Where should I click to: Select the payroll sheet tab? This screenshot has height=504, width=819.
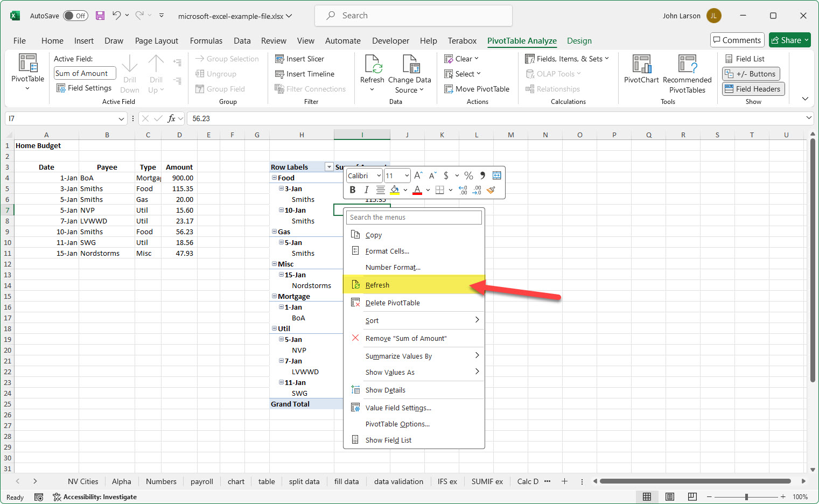tap(202, 481)
